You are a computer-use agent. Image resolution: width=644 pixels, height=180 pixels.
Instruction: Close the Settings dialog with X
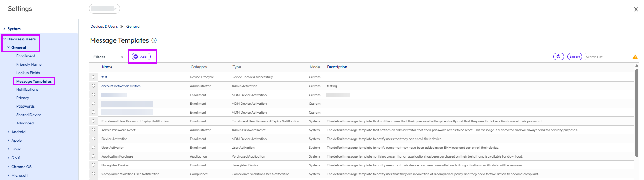pos(636,9)
